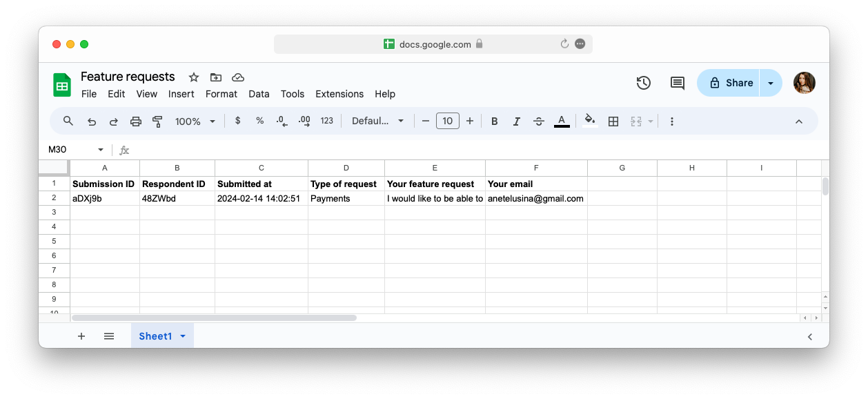Viewport: 868px width, 399px height.
Task: Open the font family dropdown
Action: click(x=378, y=121)
